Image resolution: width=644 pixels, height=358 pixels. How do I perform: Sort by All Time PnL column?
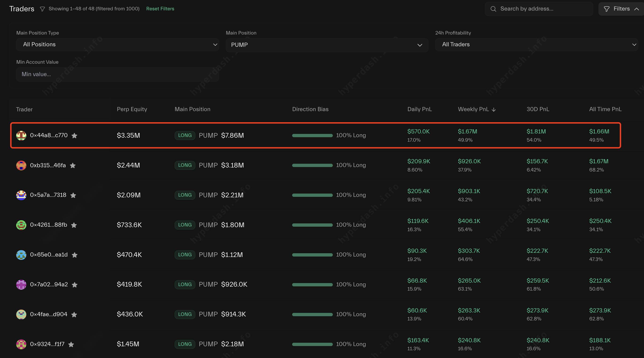(605, 109)
